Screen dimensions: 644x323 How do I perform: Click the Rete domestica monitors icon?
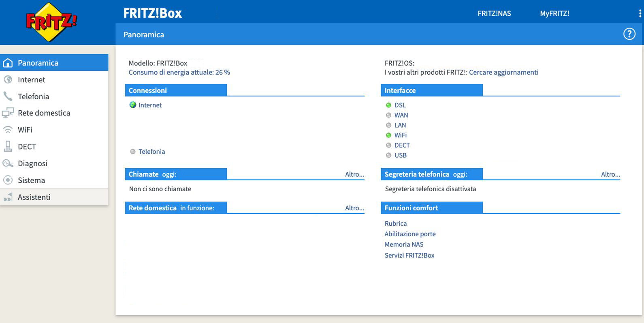pos(8,113)
